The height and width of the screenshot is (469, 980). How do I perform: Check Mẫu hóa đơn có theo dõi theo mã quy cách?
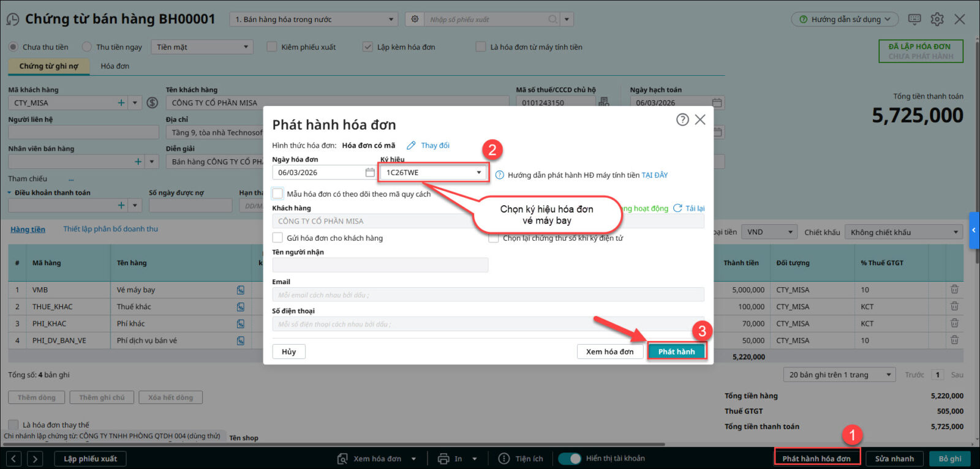pos(277,193)
